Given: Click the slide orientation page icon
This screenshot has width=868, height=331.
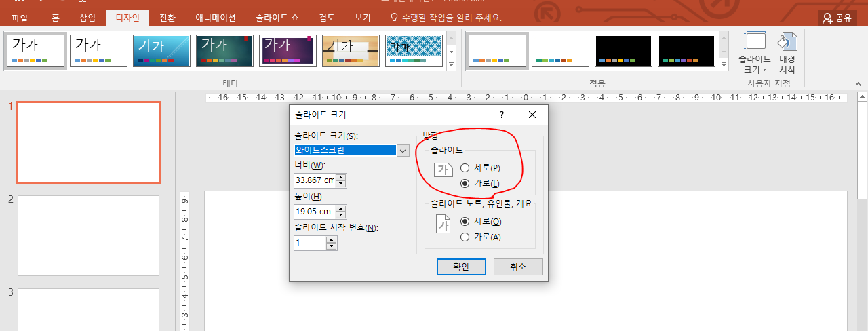Looking at the screenshot, I should [443, 171].
